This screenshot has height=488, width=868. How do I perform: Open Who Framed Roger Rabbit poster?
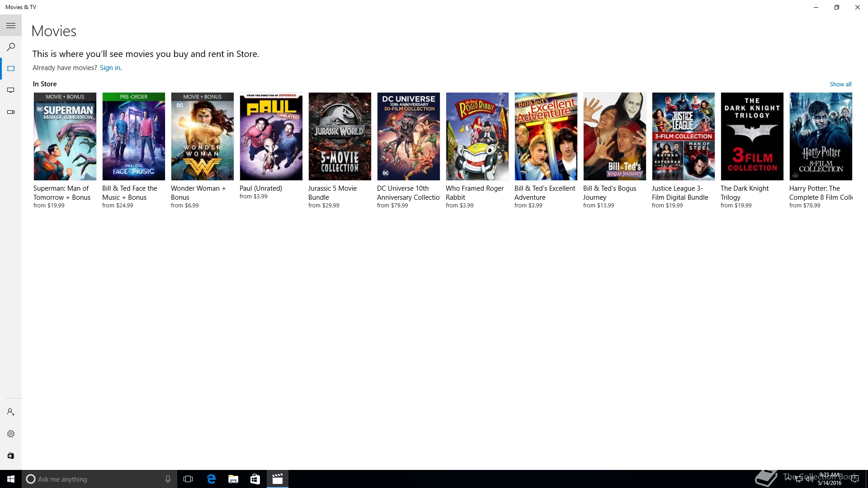pos(477,136)
